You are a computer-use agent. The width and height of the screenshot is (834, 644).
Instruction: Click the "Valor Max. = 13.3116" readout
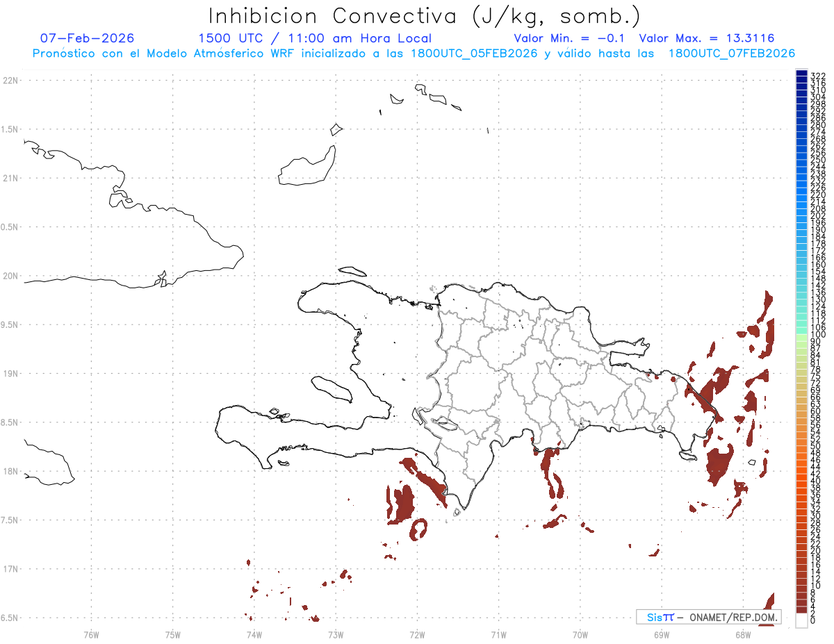tap(707, 38)
